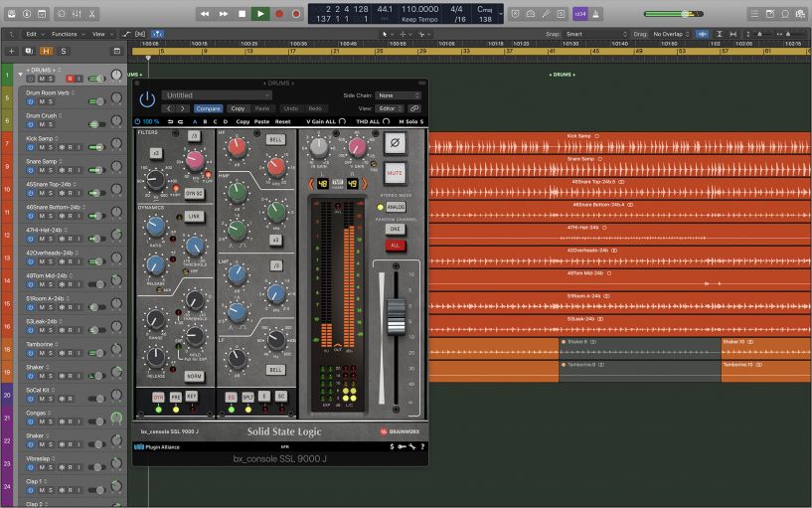Toggle the Hide tracks H button
Screen dimensions: 812x508
[46, 51]
